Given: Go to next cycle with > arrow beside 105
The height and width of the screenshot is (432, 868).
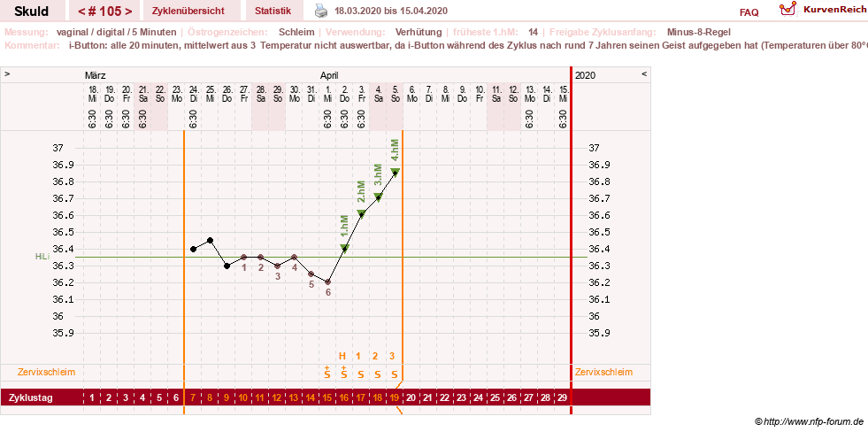Looking at the screenshot, I should pyautogui.click(x=128, y=12).
